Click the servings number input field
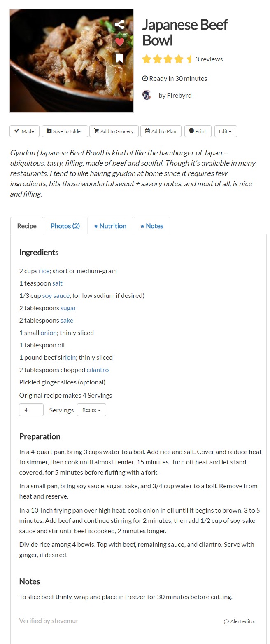Viewport: 270px width, 644px height. (x=31, y=410)
